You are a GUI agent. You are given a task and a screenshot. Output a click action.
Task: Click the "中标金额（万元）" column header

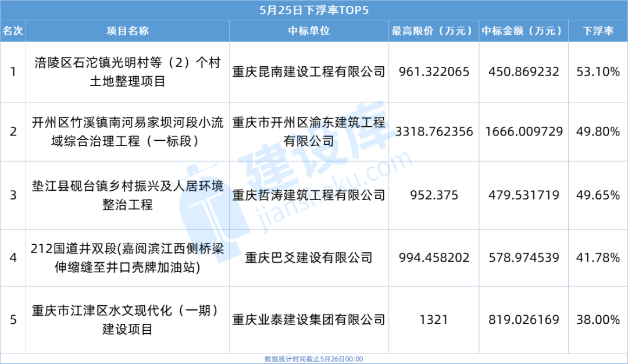point(522,31)
